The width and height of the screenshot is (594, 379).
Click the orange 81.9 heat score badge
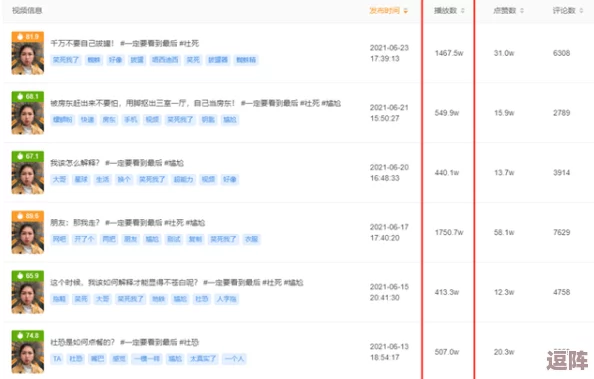click(x=28, y=36)
